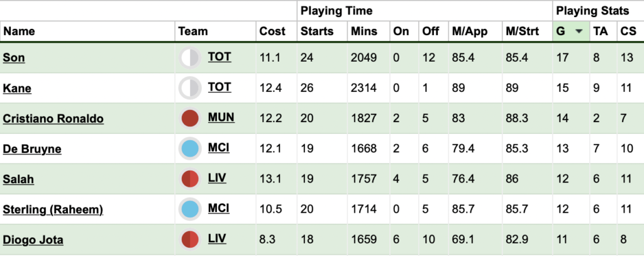Toggle sort arrow in G column header
This screenshot has height=256, width=644.
(579, 31)
